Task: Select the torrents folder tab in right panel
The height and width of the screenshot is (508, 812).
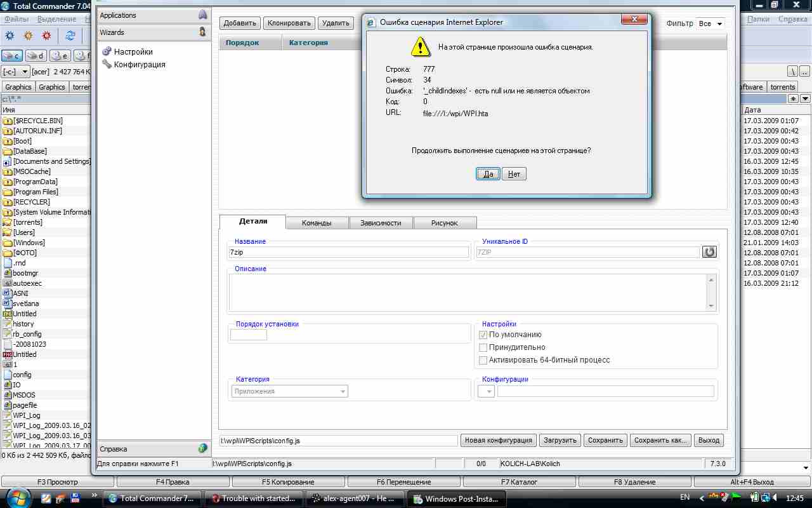Action: 783,87
